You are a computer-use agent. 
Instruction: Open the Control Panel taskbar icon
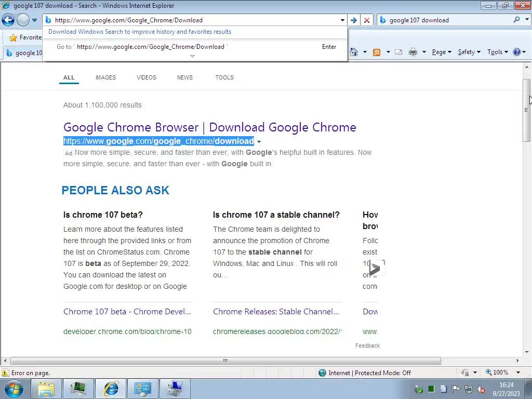click(143, 389)
